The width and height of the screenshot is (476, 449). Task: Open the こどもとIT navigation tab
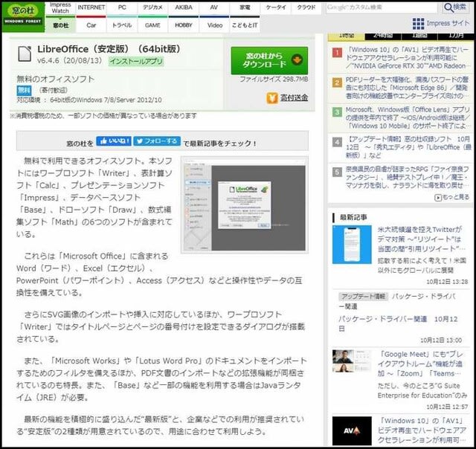[245, 25]
